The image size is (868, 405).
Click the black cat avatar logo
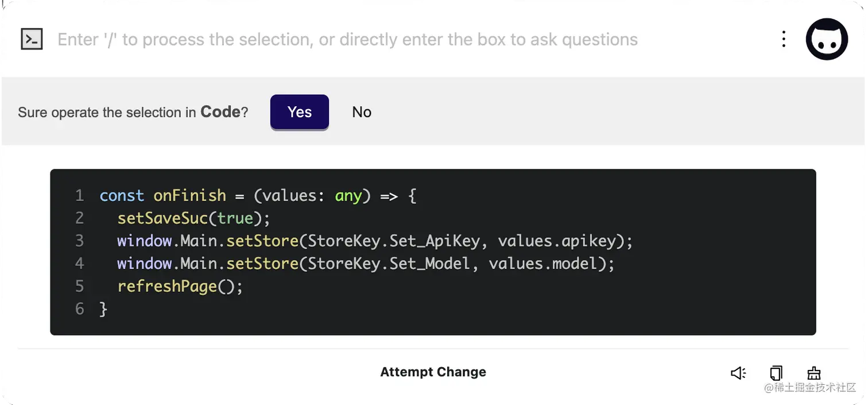[x=827, y=38]
